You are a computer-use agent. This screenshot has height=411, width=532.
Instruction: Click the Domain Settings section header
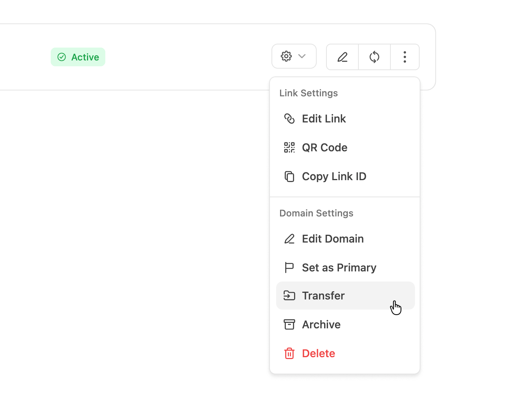pyautogui.click(x=316, y=213)
